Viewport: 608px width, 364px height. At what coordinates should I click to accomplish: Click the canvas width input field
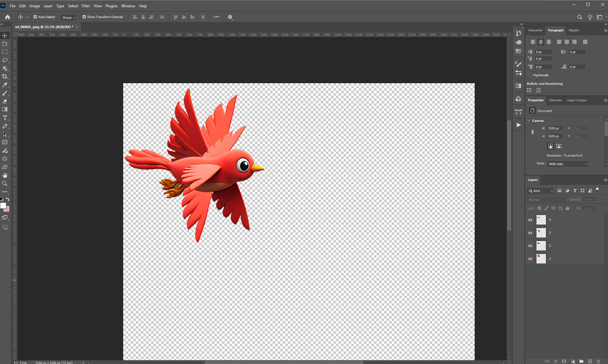554,128
